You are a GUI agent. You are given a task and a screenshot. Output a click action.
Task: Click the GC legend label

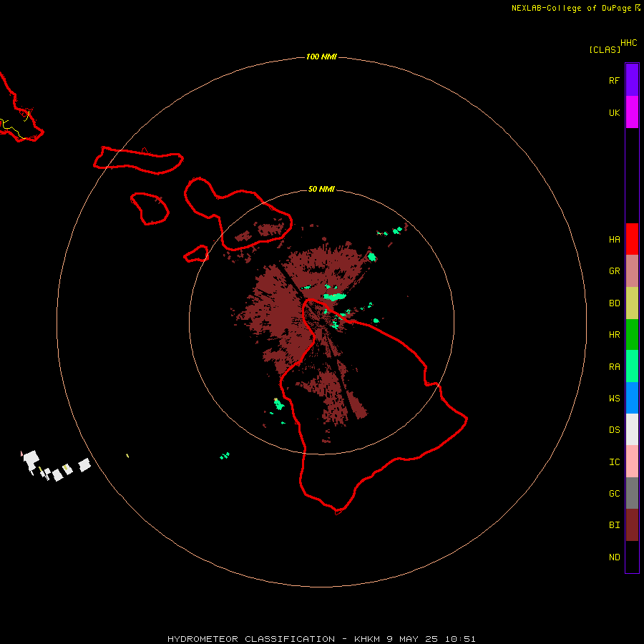click(x=614, y=494)
